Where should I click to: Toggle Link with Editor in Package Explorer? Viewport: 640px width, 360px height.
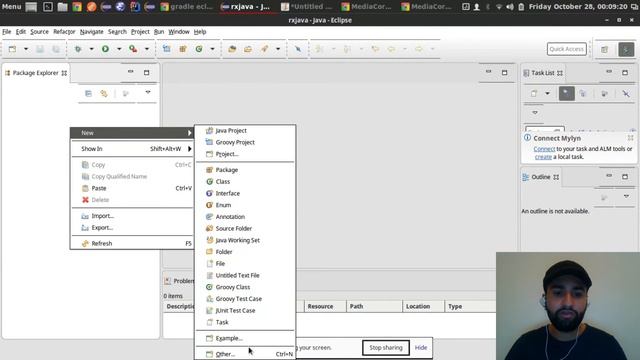pos(104,93)
